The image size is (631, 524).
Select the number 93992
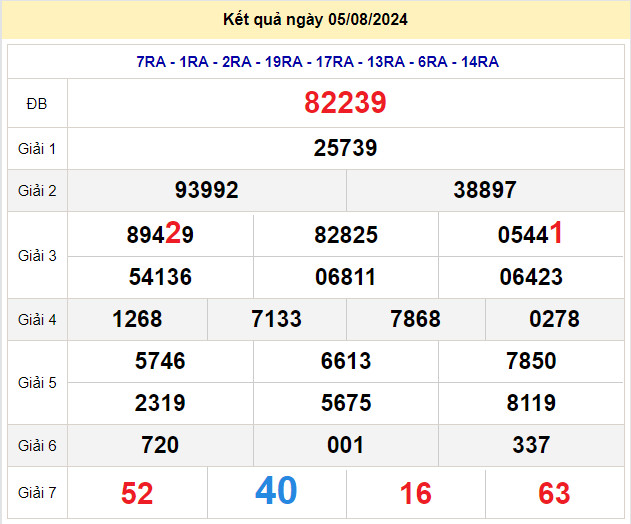click(x=206, y=190)
